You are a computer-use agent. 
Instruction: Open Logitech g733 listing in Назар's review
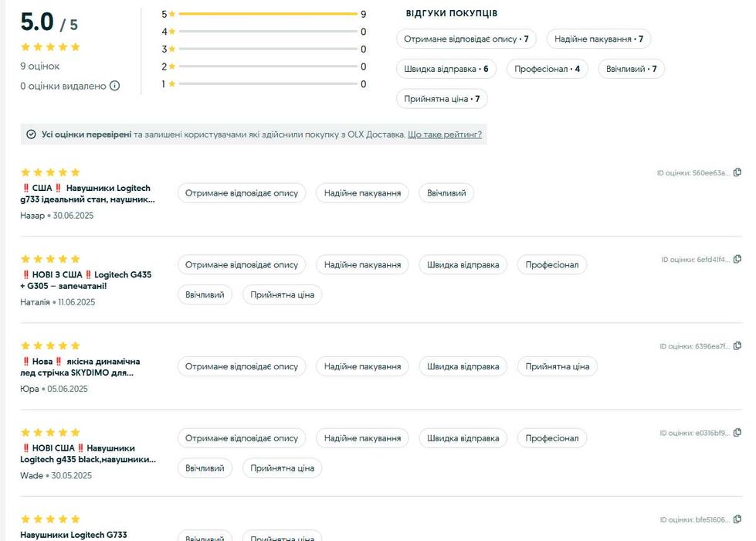[x=86, y=193]
